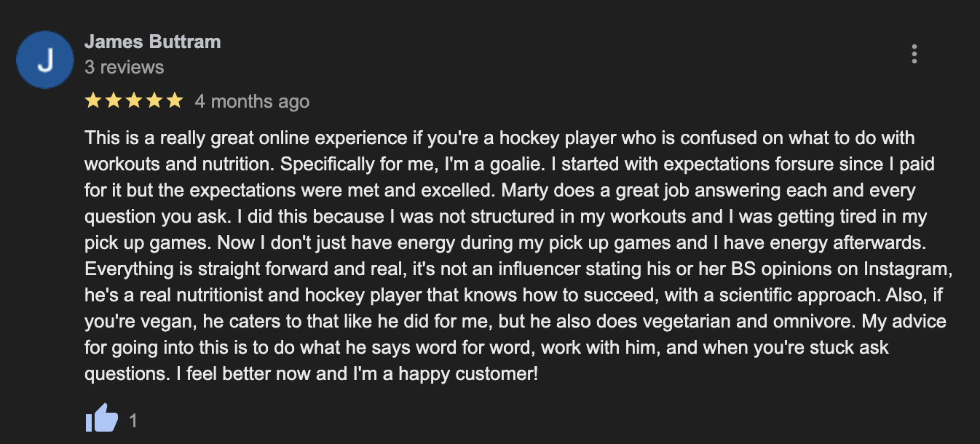Click the "4 months ago" timestamp
980x444 pixels.
pyautogui.click(x=252, y=101)
